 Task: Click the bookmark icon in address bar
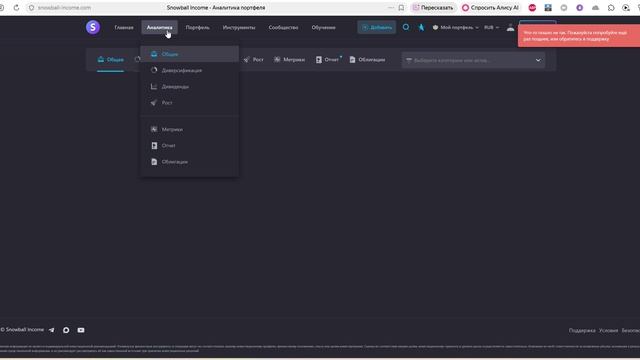[x=401, y=7]
